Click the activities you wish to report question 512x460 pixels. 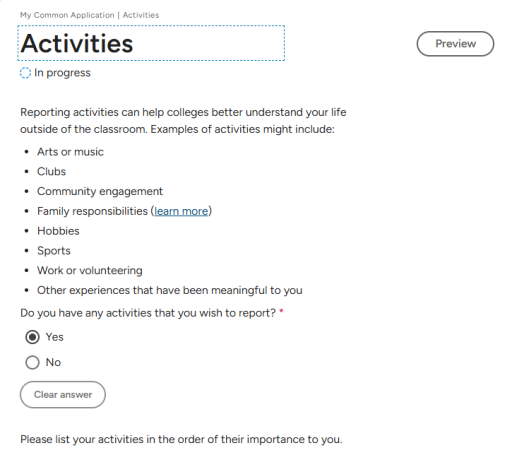pos(148,313)
